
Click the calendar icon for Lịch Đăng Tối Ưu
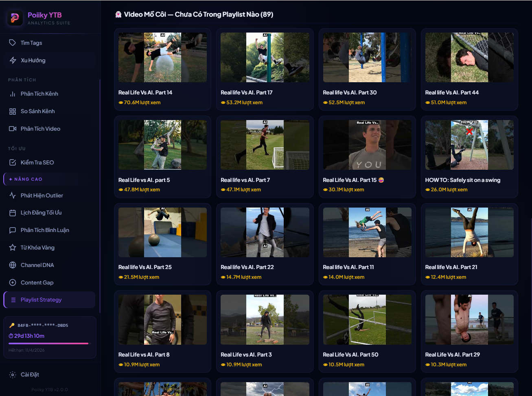[x=13, y=213]
